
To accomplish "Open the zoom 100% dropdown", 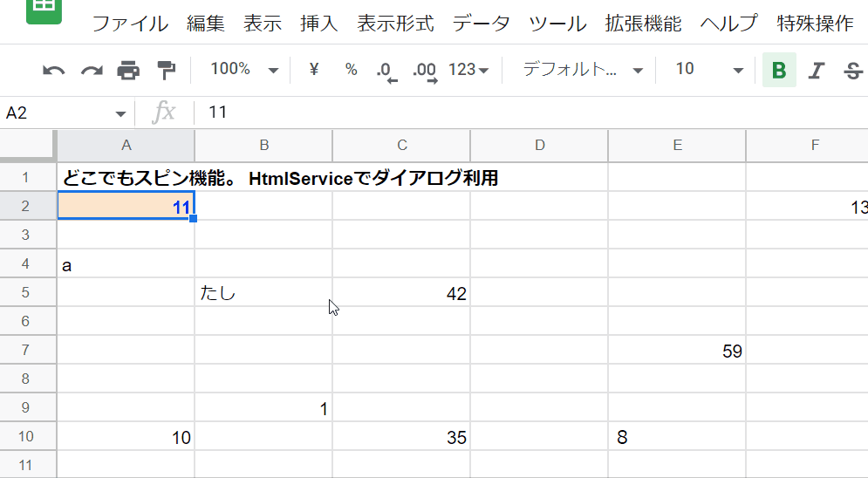I will 244,69.
